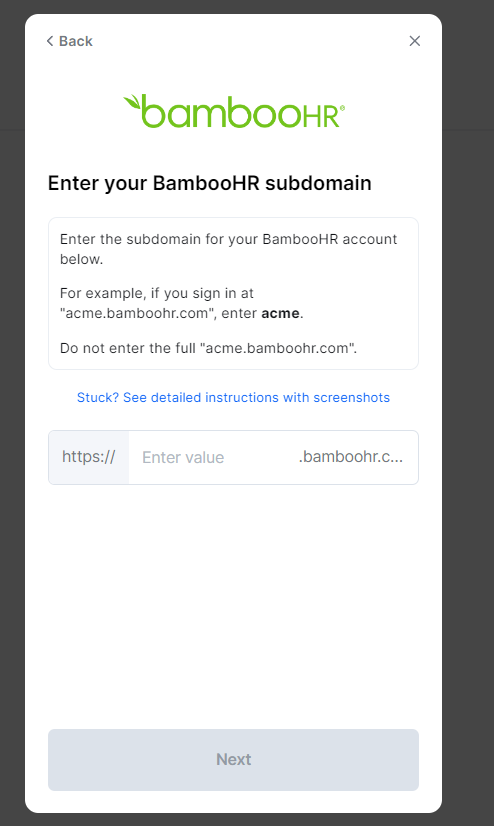This screenshot has width=494, height=826.
Task: Focus the Enter value subdomain field
Action: pyautogui.click(x=211, y=457)
